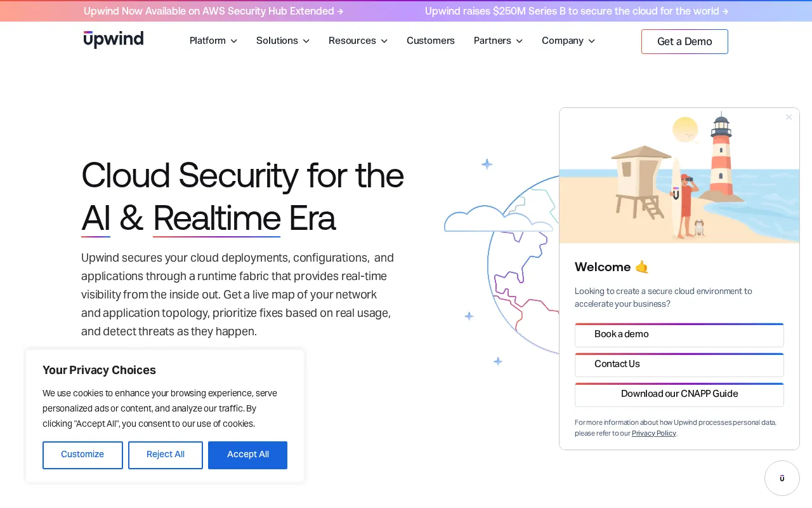Expand the Platform dropdown chevron

[x=233, y=41]
